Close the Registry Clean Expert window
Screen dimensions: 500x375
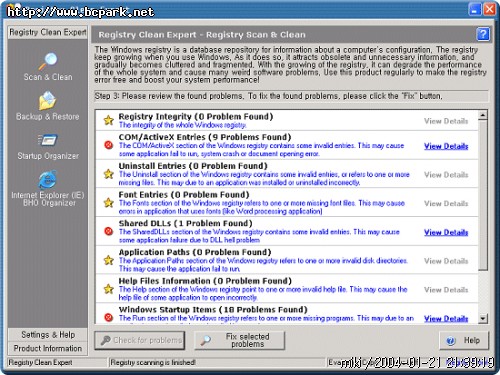pos(489,9)
